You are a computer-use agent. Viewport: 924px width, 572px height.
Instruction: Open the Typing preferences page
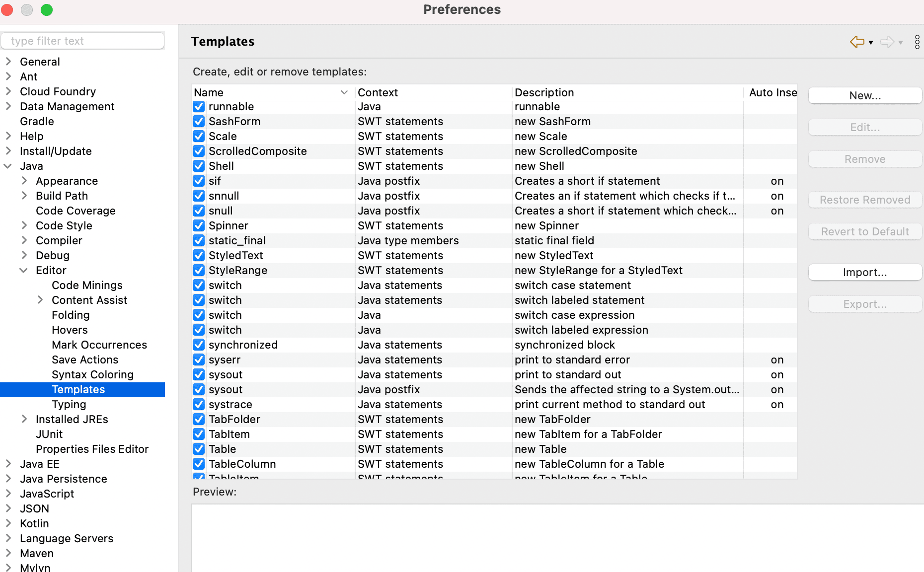[x=69, y=405]
